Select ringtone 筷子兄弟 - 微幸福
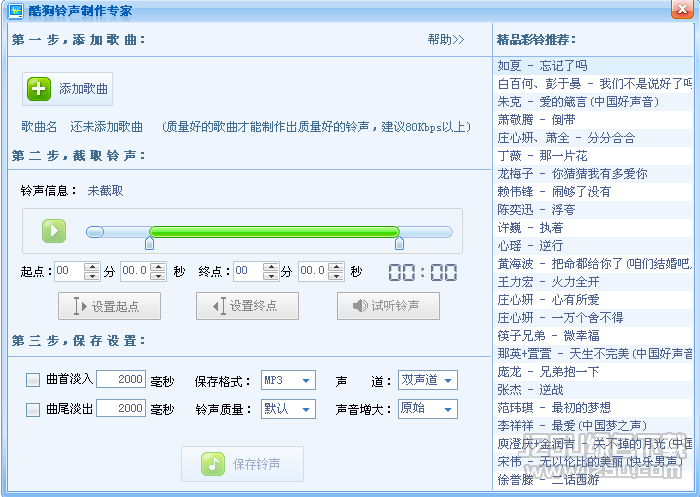700x497 pixels. coord(593,335)
